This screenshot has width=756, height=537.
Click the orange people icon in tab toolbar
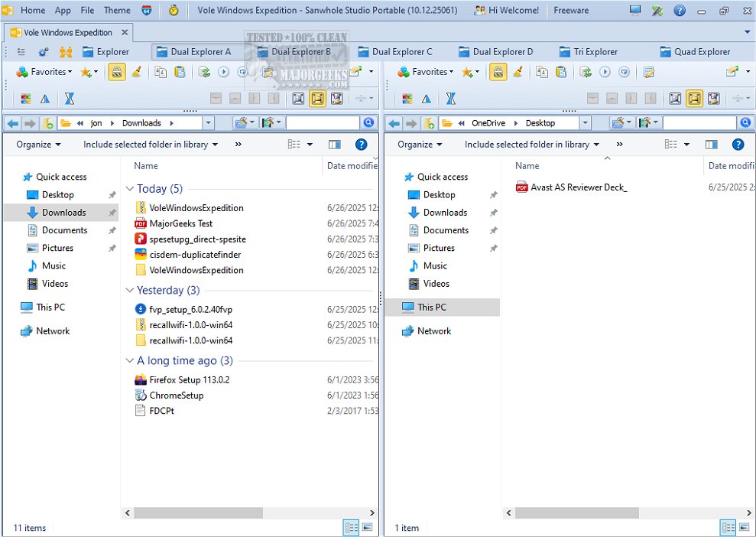66,51
